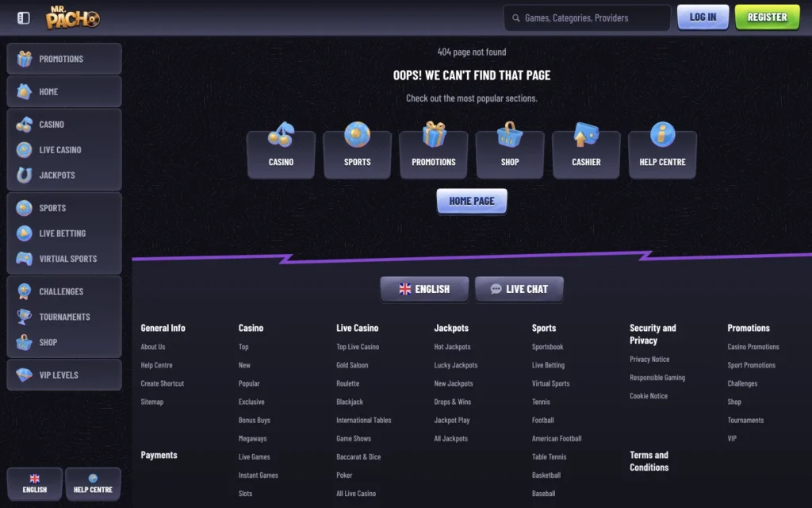Open Live Betting via the sidebar play icon

tap(25, 233)
